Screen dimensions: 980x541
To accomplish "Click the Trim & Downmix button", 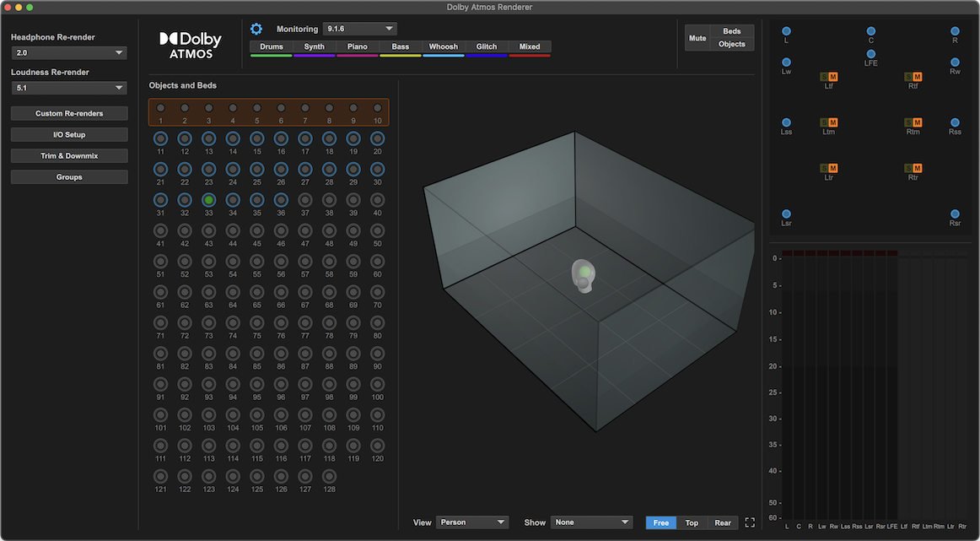I will pos(69,156).
